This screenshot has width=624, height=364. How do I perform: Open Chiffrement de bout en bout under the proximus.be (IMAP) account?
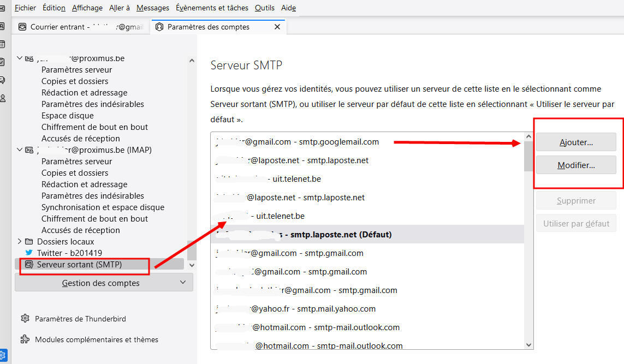(94, 218)
